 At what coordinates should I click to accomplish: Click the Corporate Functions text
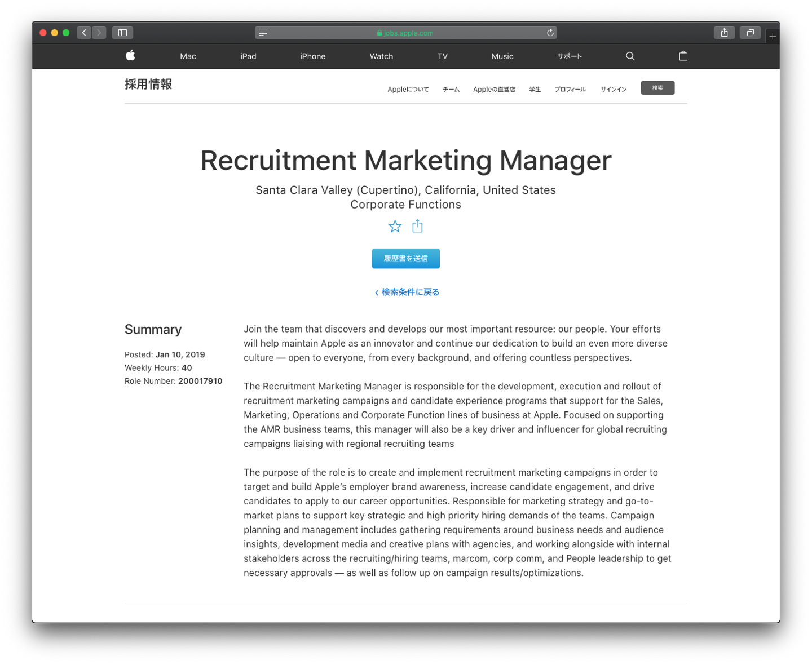pyautogui.click(x=406, y=205)
